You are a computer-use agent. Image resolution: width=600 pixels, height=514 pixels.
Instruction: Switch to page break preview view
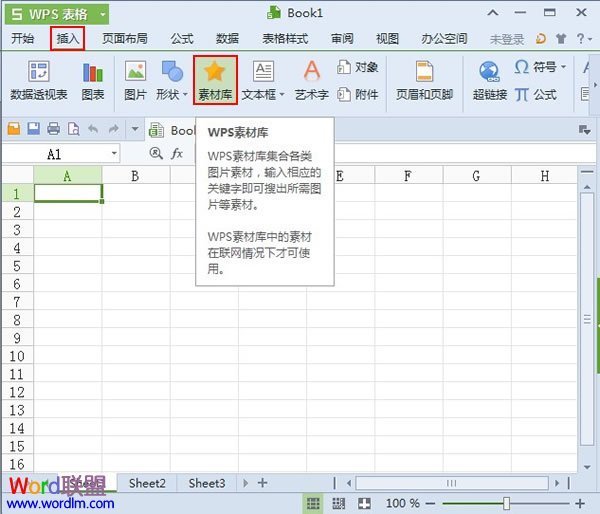[339, 503]
